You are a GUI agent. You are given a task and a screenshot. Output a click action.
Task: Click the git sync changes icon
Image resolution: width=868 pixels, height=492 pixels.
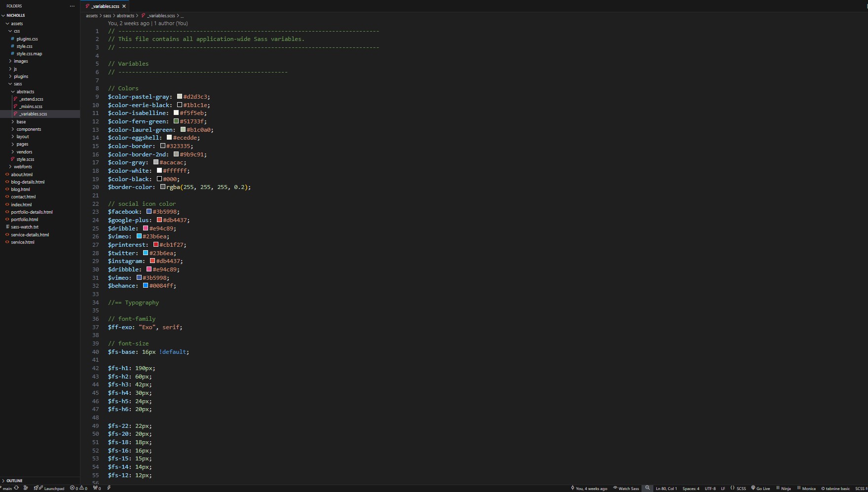pos(16,488)
